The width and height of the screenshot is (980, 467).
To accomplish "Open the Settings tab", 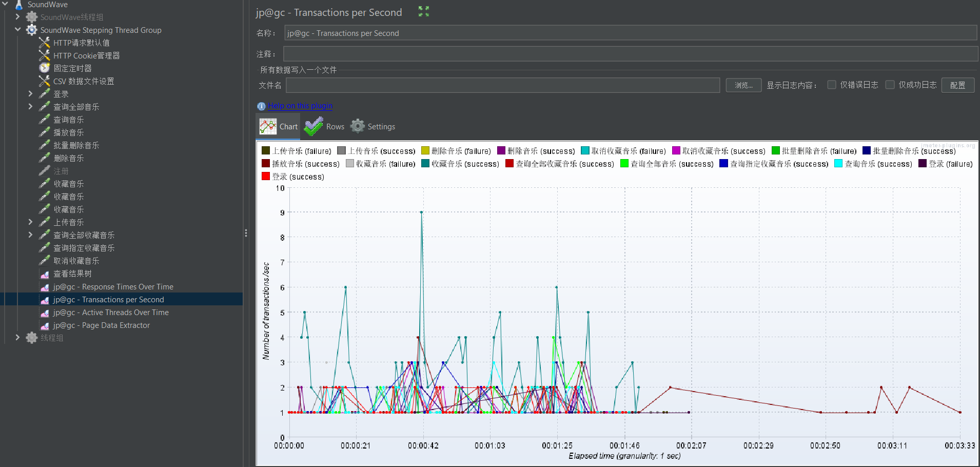I will 373,126.
